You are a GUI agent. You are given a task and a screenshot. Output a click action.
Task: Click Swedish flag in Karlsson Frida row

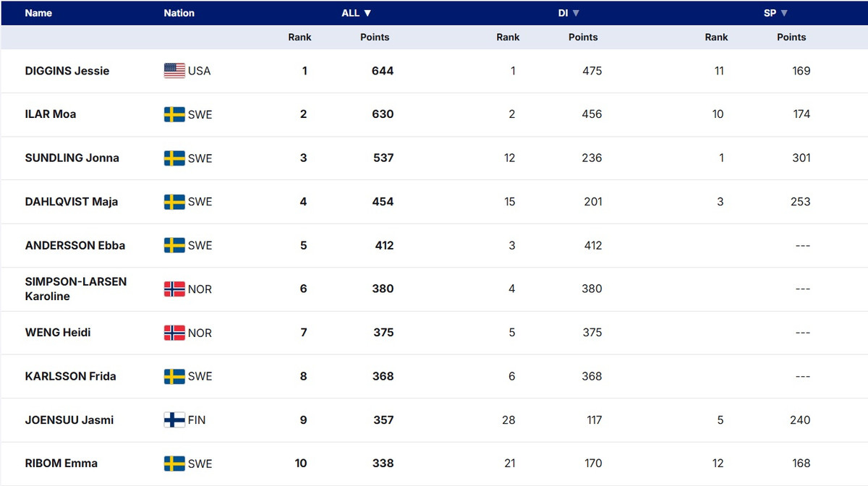click(x=174, y=377)
